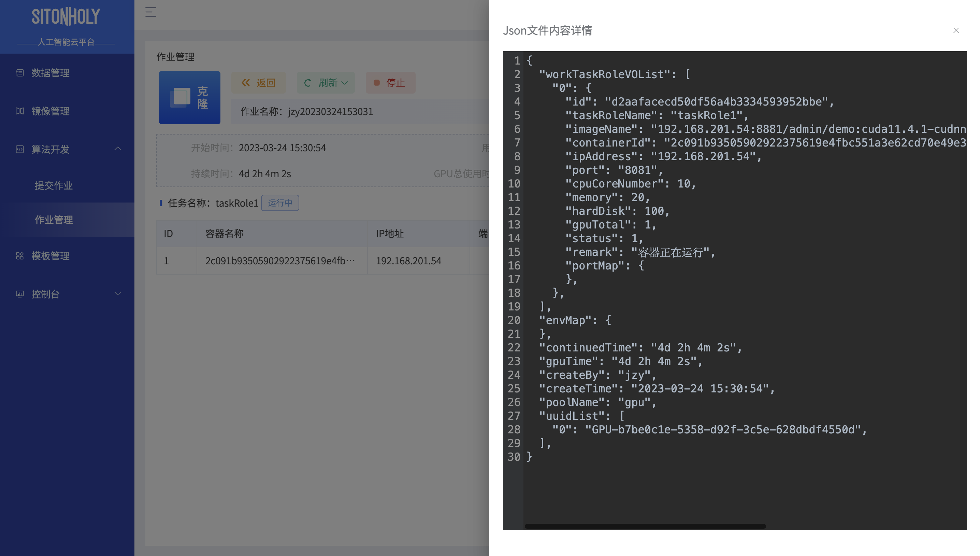This screenshot has width=980, height=556.
Task: Click the refresh circular arrow icon
Action: 307,83
